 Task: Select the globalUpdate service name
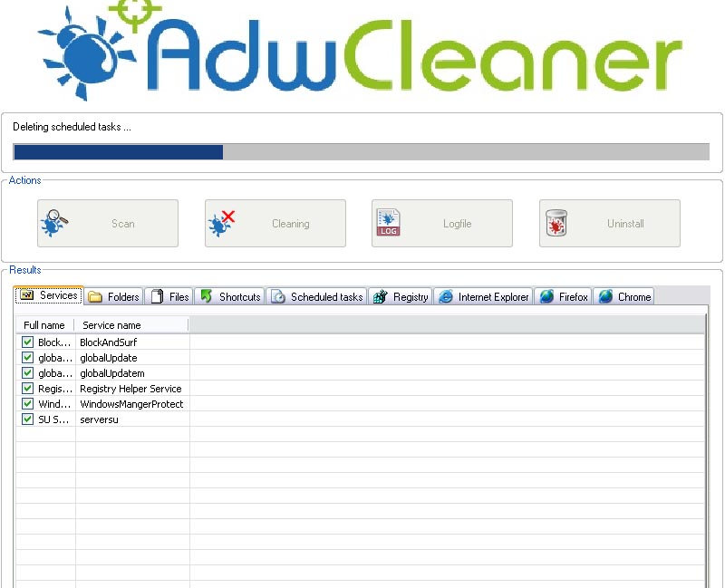[108, 358]
